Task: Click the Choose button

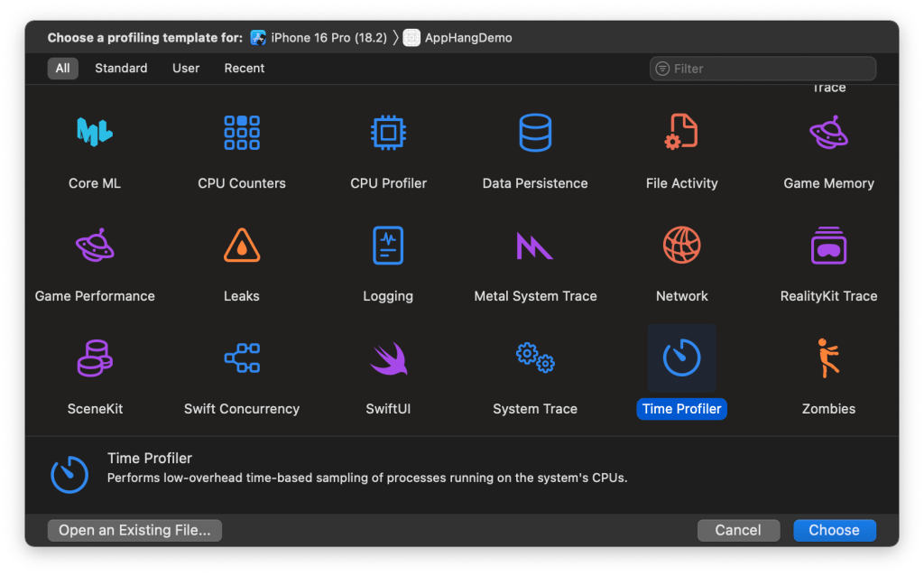Action: tap(834, 530)
